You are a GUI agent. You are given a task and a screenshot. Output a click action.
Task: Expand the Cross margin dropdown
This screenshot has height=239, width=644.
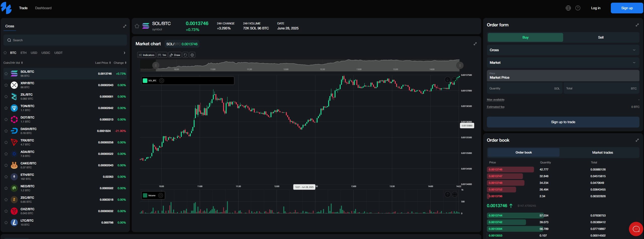point(563,50)
